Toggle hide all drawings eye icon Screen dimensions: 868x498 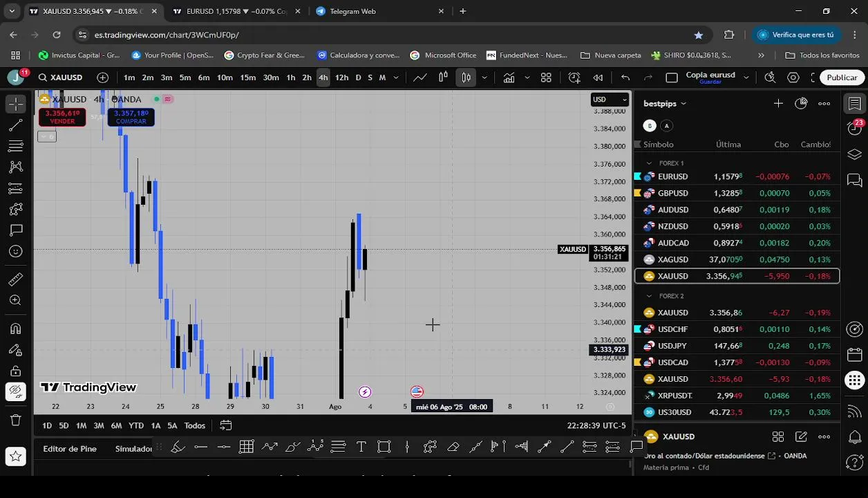(16, 391)
